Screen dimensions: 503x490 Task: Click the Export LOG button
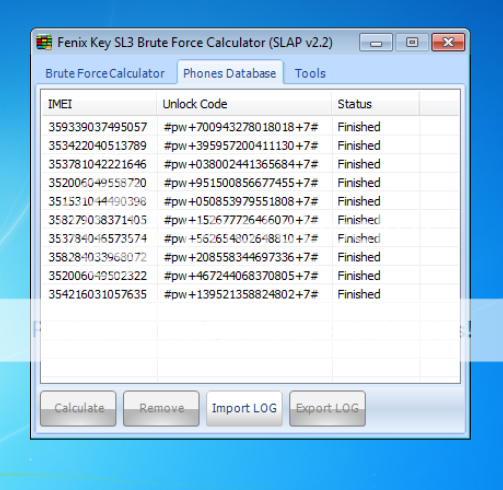pyautogui.click(x=327, y=408)
